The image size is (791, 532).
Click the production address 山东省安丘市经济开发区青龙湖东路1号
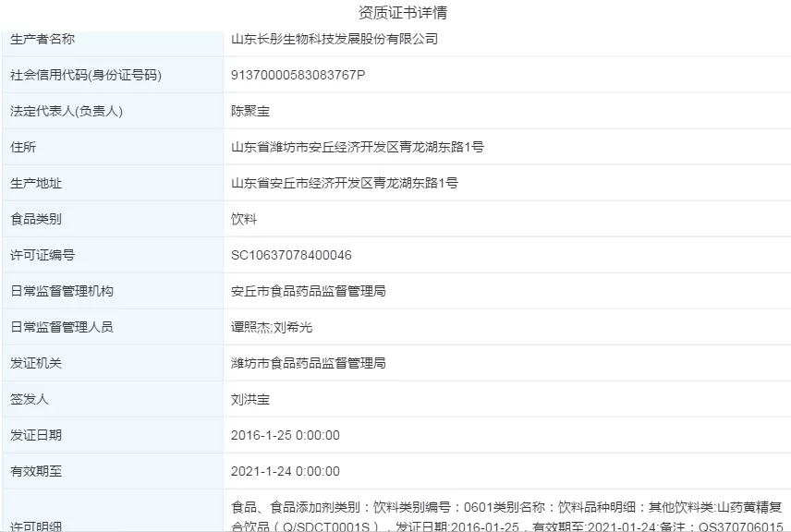(345, 183)
